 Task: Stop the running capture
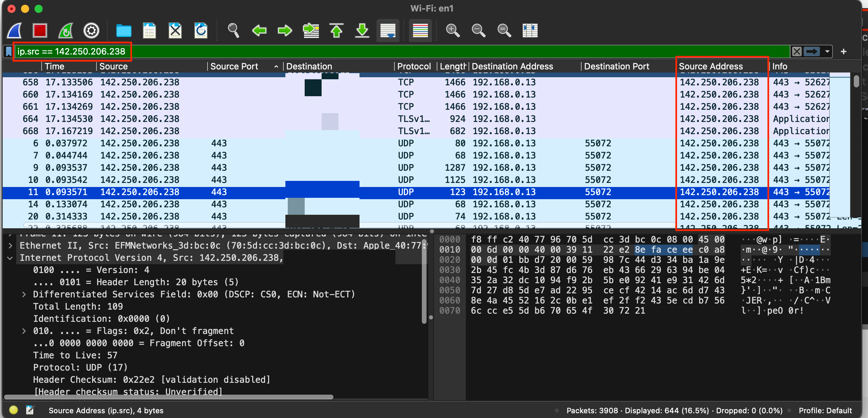click(x=40, y=31)
